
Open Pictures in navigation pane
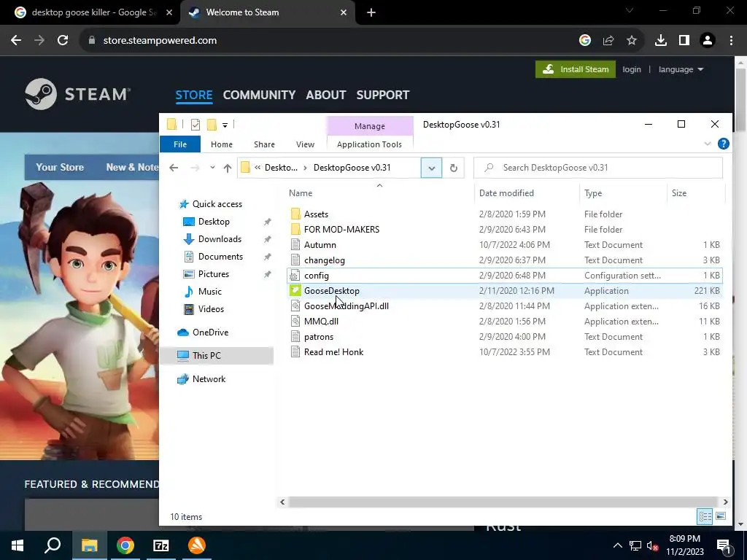tap(214, 274)
